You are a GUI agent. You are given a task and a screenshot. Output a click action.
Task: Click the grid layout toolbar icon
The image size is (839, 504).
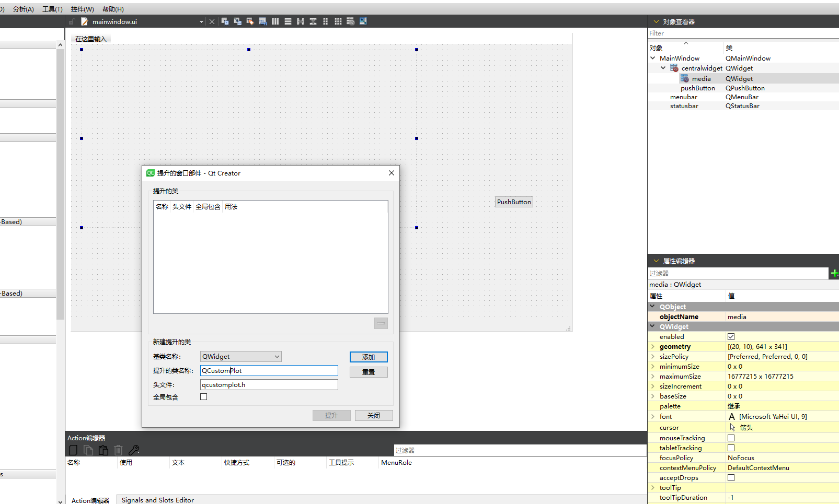point(338,21)
